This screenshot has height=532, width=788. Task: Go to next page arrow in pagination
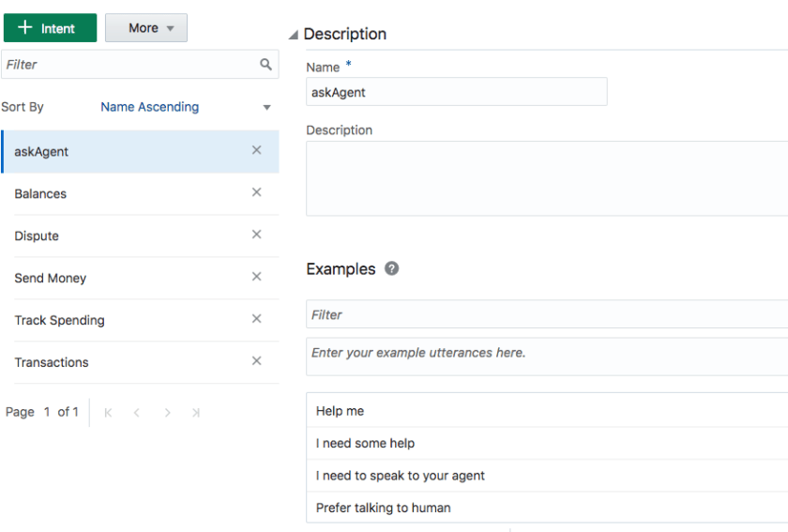166,413
